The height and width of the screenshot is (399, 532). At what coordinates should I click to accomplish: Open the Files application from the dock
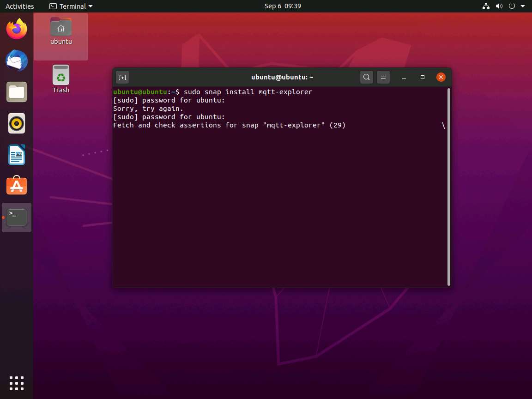17,92
